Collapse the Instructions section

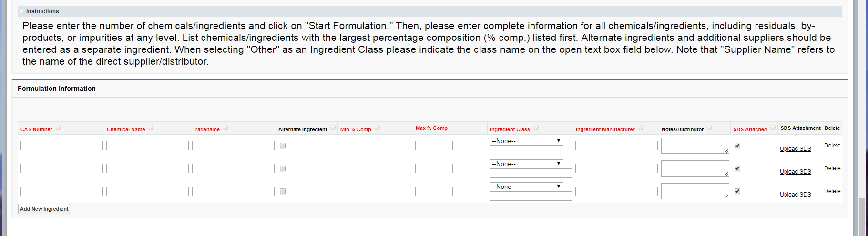pos(22,11)
